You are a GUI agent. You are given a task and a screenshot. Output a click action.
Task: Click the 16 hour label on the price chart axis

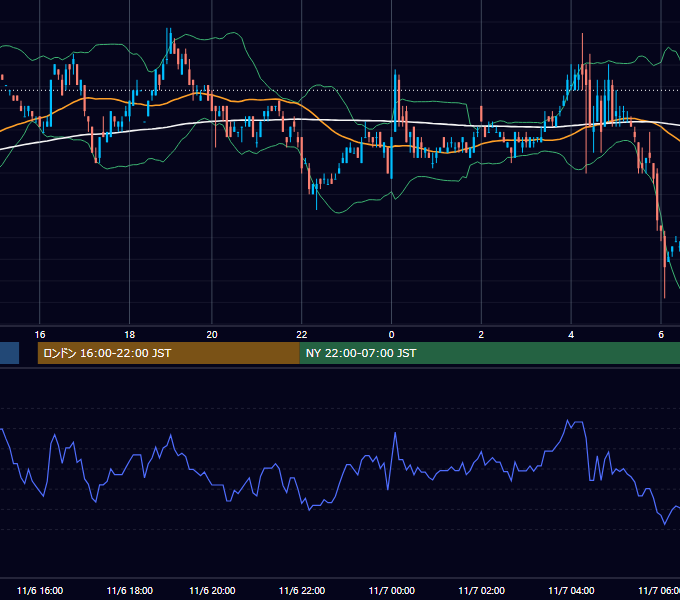tap(40, 335)
